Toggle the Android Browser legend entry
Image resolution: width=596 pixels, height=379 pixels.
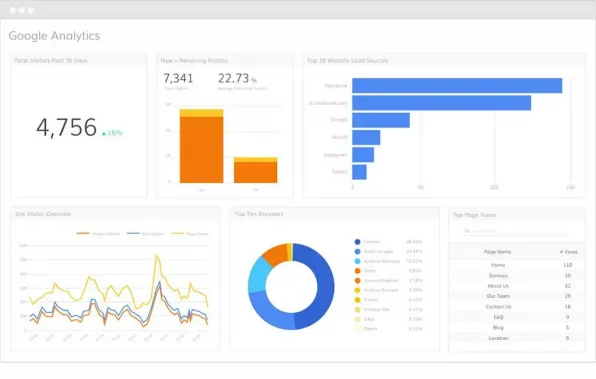(x=388, y=290)
